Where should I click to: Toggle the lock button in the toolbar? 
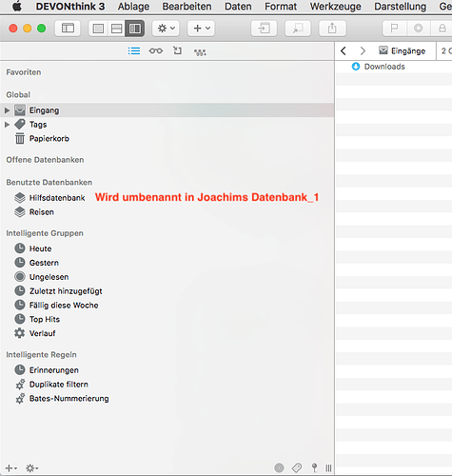[x=442, y=29]
